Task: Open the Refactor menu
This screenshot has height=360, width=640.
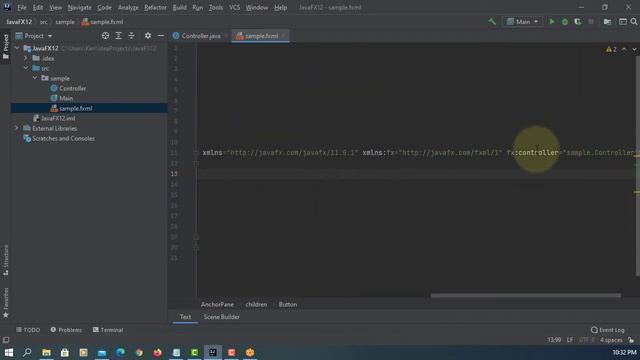Action: (155, 7)
